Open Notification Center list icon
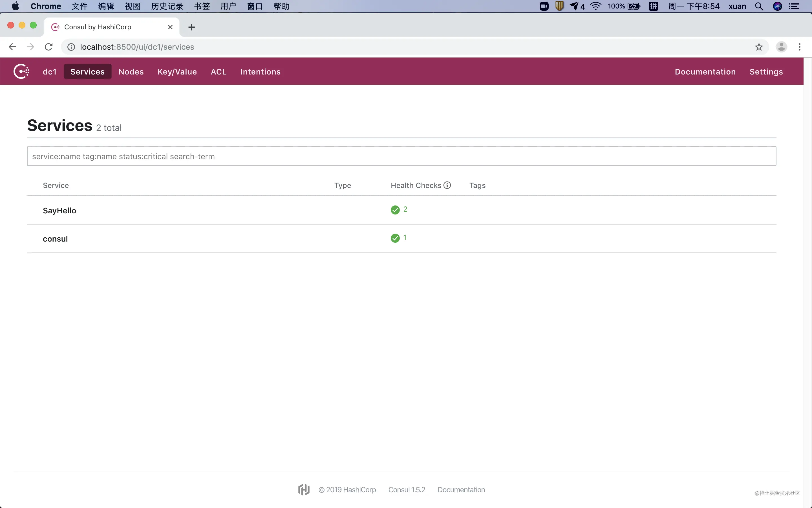Viewport: 812px width, 508px height. [x=794, y=6]
